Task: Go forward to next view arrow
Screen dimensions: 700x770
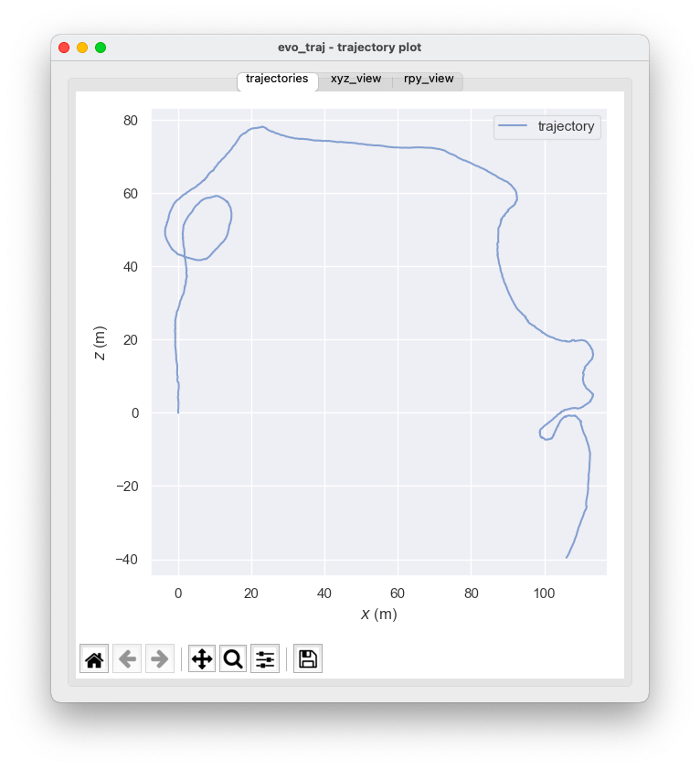Action: pyautogui.click(x=160, y=658)
